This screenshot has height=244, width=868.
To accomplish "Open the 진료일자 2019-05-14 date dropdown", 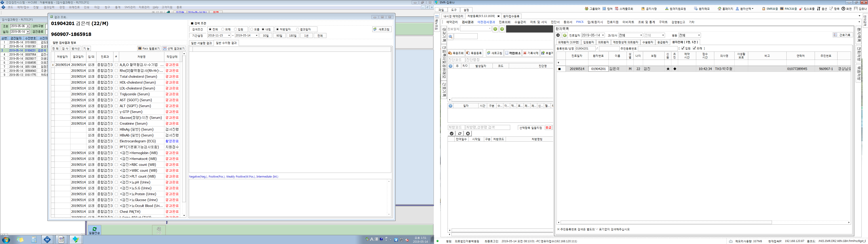I will (593, 35).
